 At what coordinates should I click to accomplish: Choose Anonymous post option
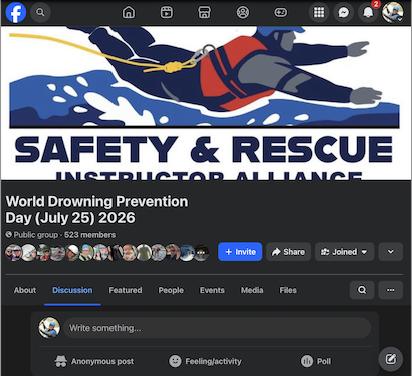pos(94,361)
